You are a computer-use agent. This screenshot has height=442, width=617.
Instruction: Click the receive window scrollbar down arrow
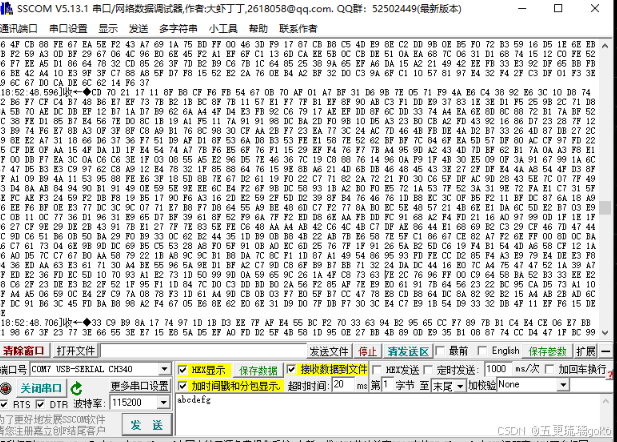coord(605,333)
